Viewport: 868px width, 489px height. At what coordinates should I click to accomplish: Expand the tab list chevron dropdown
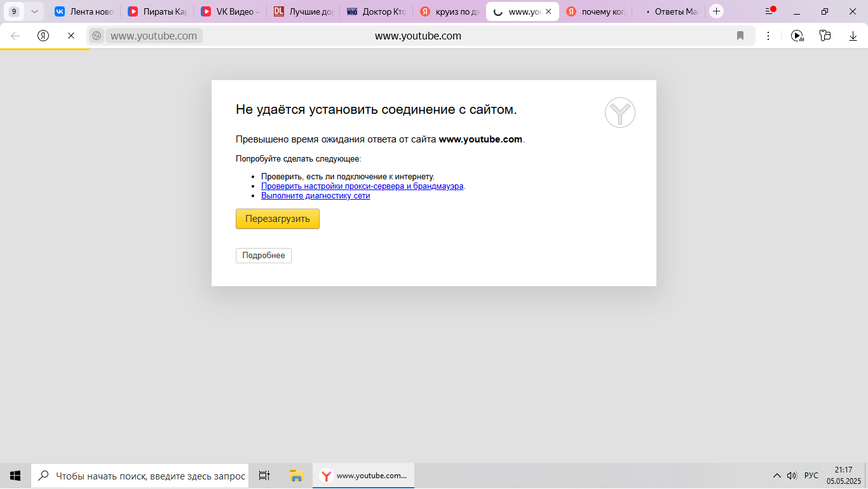(34, 11)
